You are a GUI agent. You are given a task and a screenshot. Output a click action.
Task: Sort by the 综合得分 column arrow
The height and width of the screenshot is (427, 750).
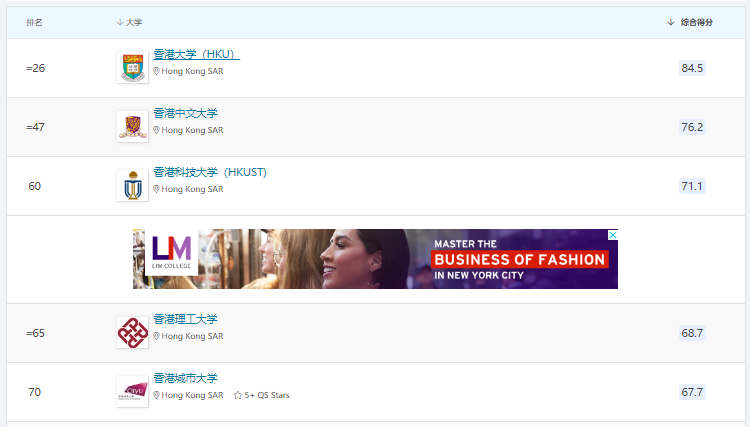pyautogui.click(x=671, y=22)
